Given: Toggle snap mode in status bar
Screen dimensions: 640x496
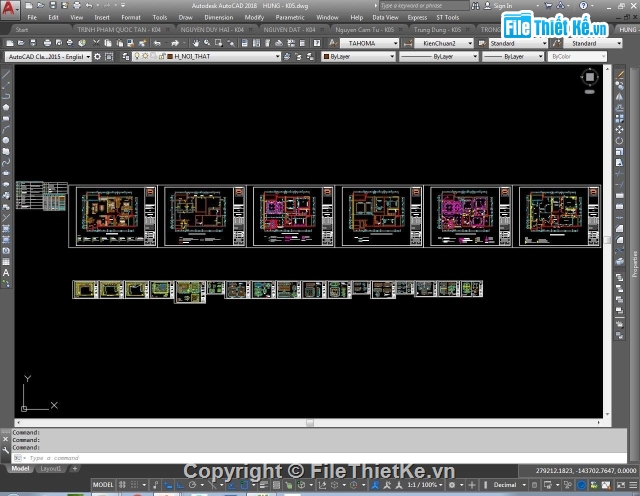Looking at the screenshot, I should pyautogui.click(x=134, y=485).
